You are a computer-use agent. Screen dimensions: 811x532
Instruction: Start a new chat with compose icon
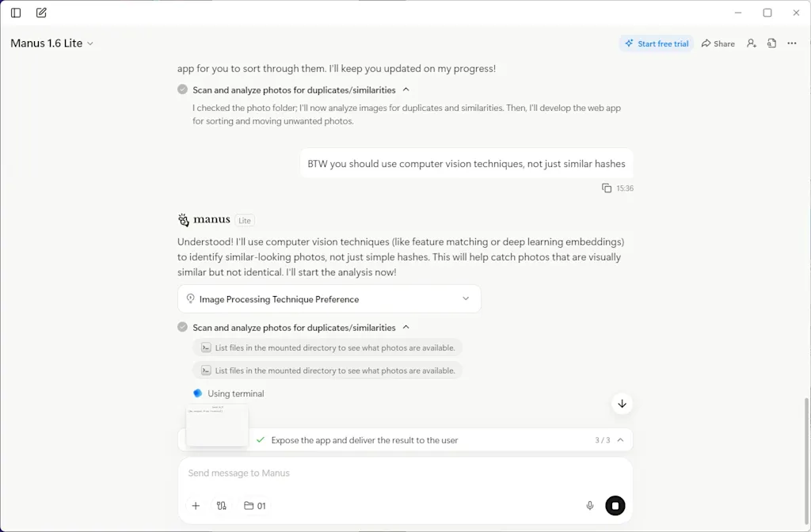41,13
